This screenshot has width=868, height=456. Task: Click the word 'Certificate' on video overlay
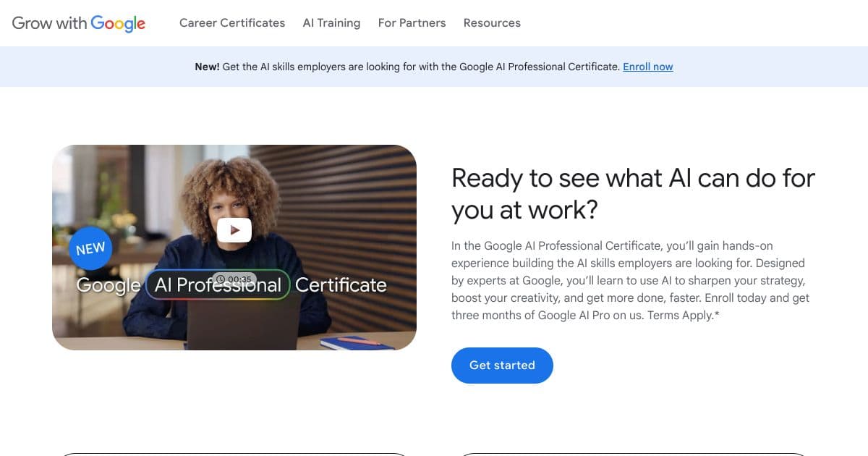pos(341,285)
